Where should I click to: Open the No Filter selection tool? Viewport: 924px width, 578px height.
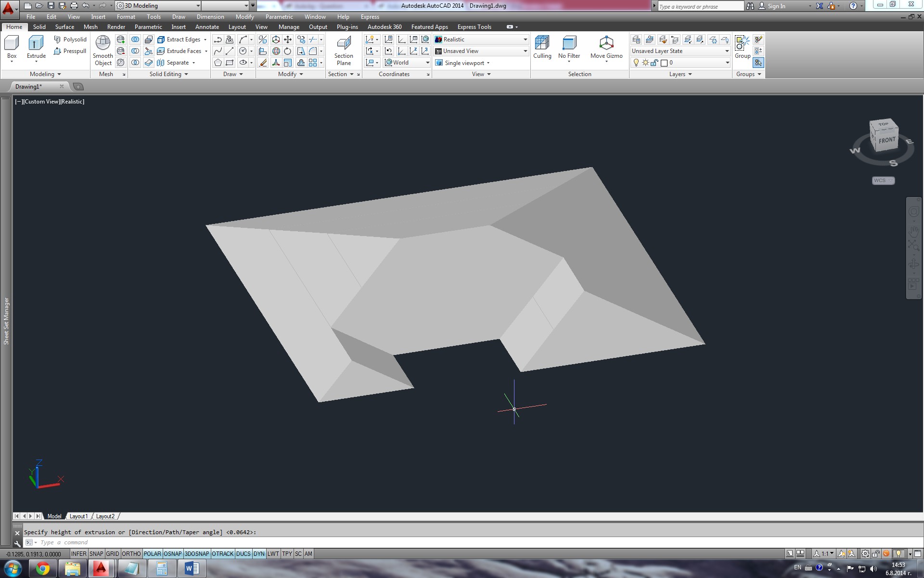point(569,48)
